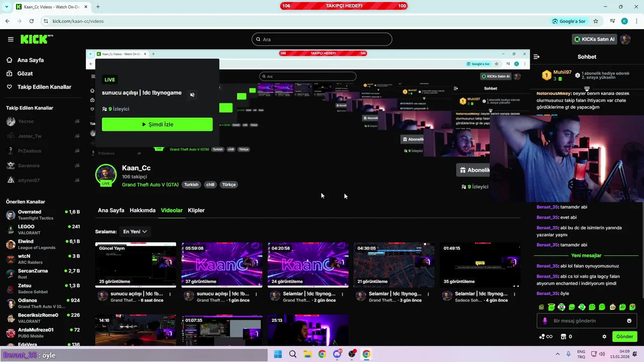Open Windows Start menu
Screen dimensions: 644x362
point(278,354)
